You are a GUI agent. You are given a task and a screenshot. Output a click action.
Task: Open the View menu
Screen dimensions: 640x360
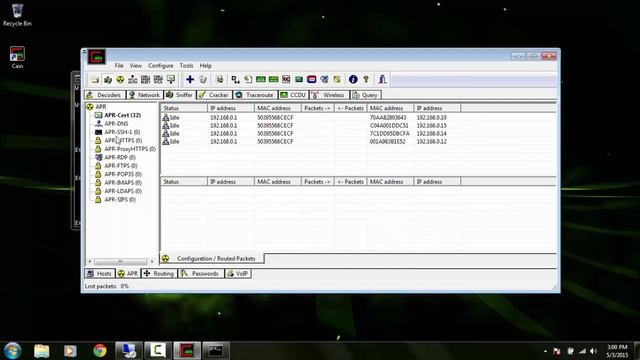136,65
